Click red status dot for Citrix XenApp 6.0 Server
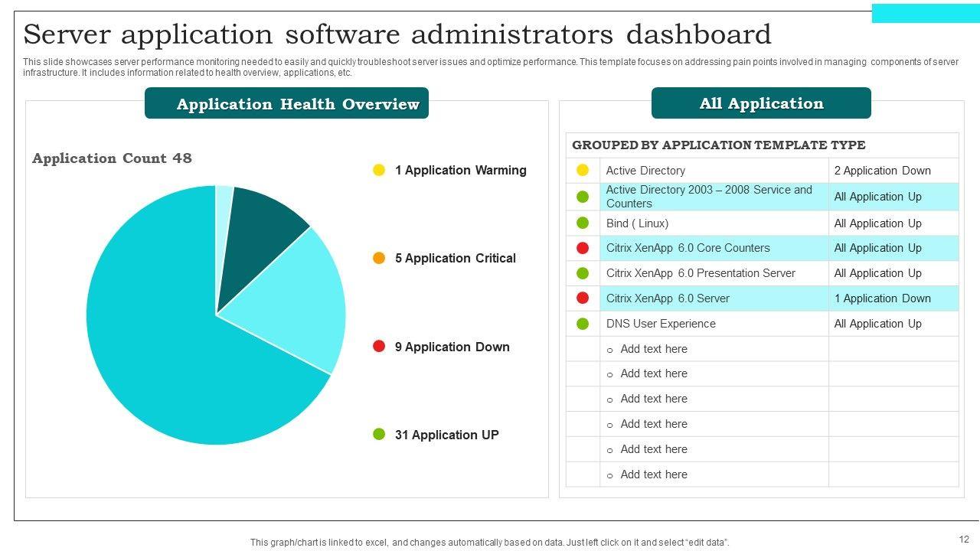Image resolution: width=980 pixels, height=551 pixels. click(583, 298)
